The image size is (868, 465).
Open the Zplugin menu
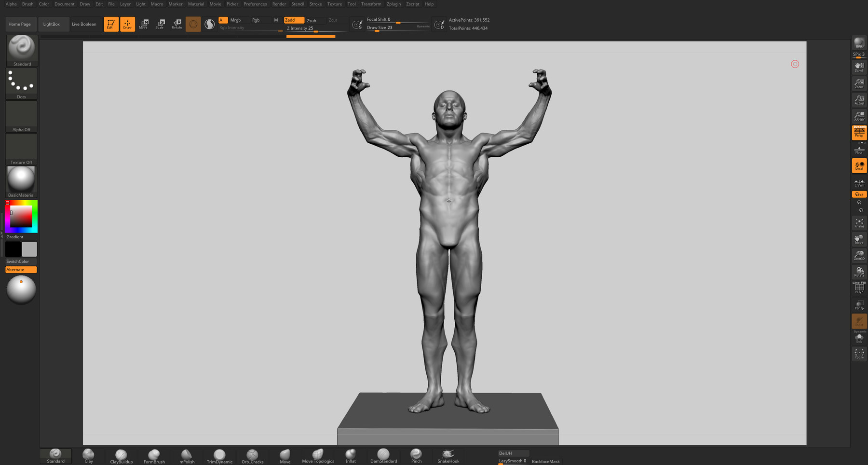click(x=393, y=4)
